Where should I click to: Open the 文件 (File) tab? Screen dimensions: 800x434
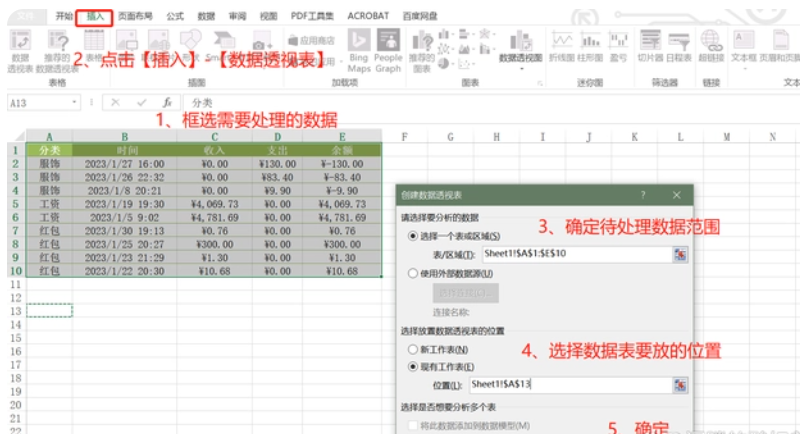pos(27,16)
